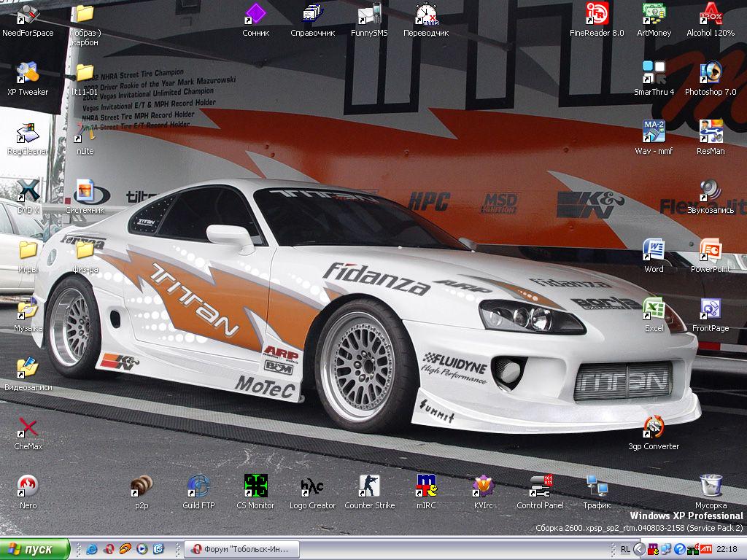Start Counter Strike from the desktop
747x560 pixels.
tap(369, 493)
